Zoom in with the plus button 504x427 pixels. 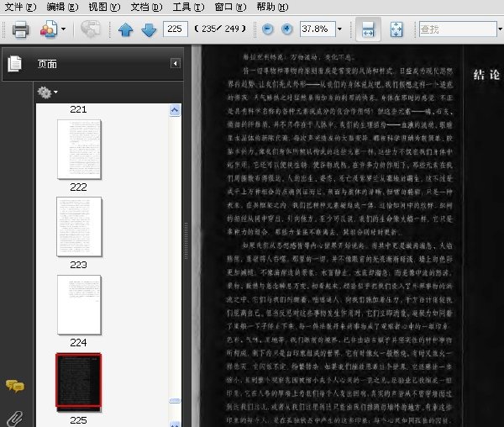tap(287, 29)
